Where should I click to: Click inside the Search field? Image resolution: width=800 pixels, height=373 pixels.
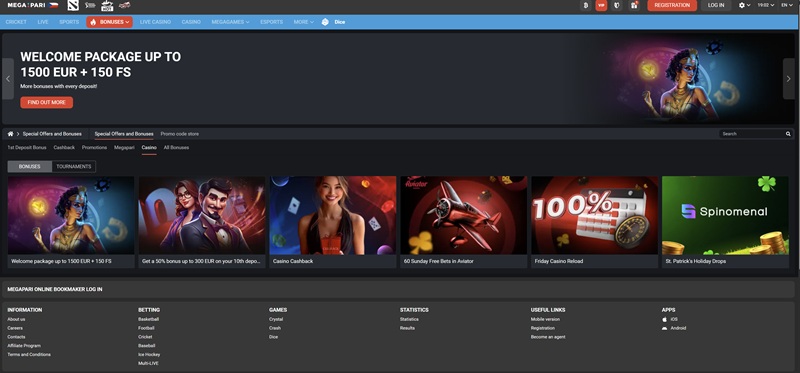click(x=752, y=134)
